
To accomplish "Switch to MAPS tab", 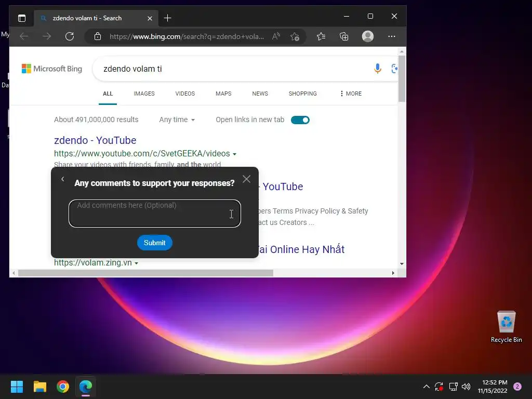I will click(223, 94).
